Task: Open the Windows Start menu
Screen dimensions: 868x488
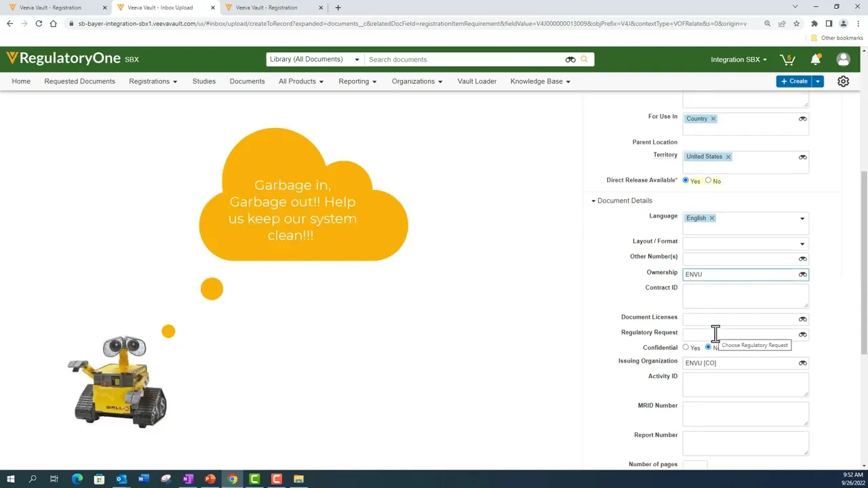Action: click(10, 479)
